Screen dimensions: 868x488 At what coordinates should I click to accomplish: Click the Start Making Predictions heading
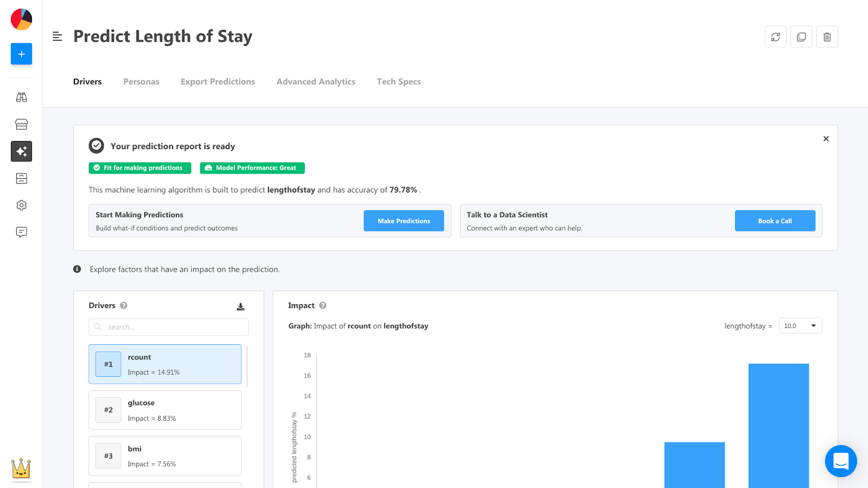click(139, 215)
